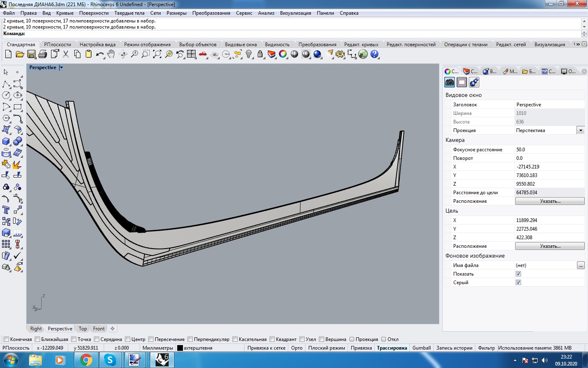Save the model with the floppy disk icon
This screenshot has width=588, height=368.
click(31, 54)
